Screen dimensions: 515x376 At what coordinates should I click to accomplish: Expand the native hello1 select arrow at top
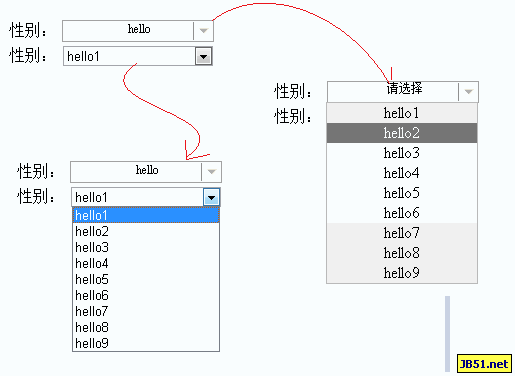tap(203, 56)
